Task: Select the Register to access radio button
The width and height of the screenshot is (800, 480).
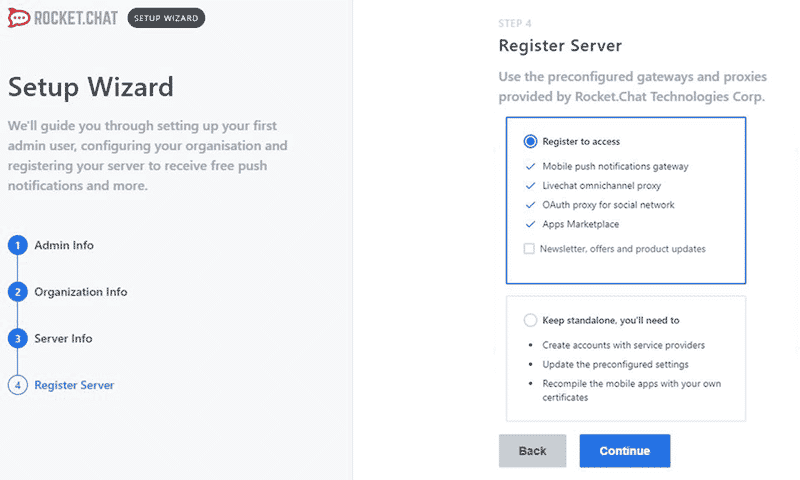Action: pos(530,141)
